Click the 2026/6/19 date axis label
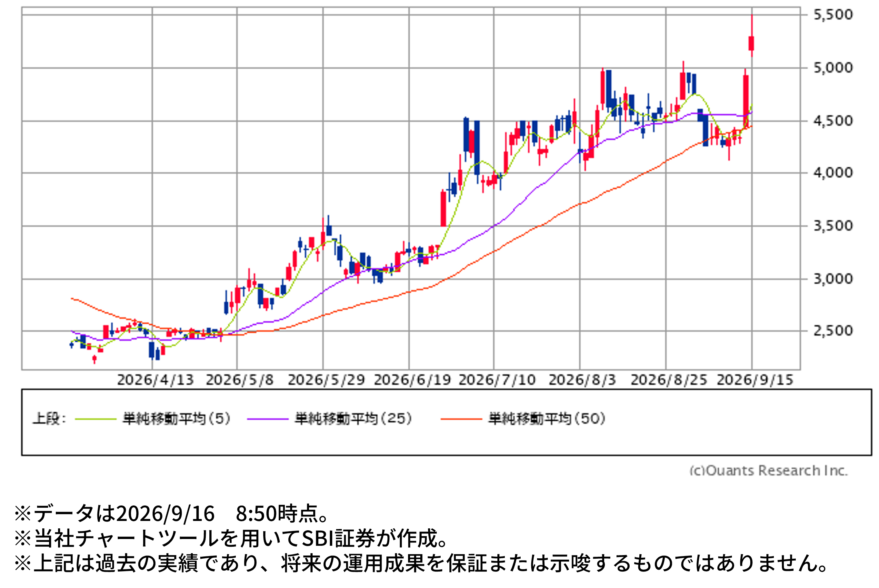Viewport: 879px width, 588px height. click(x=412, y=380)
